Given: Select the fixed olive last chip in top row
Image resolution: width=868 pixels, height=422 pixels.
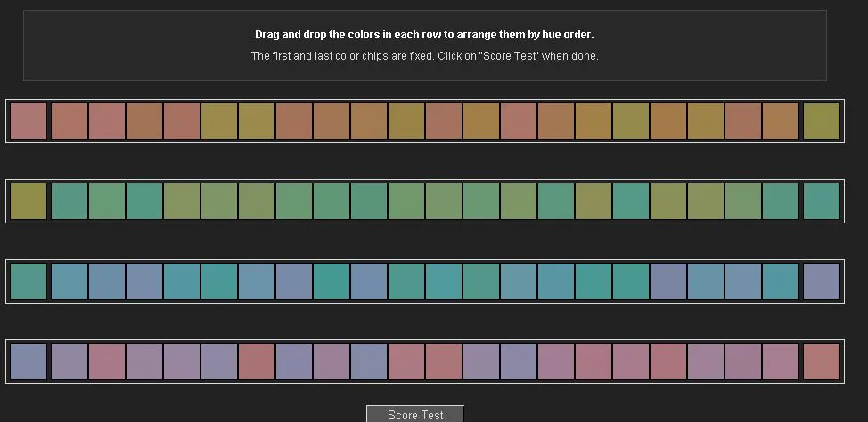Looking at the screenshot, I should point(822,121).
